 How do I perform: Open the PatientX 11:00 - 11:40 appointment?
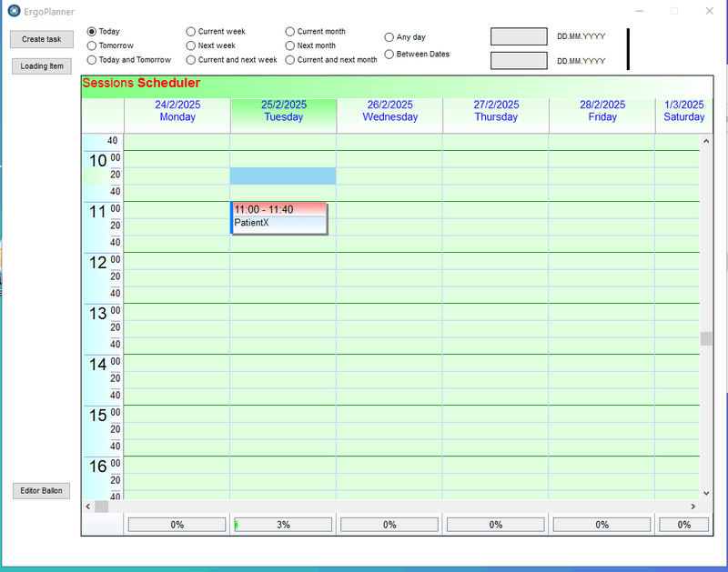(x=279, y=218)
